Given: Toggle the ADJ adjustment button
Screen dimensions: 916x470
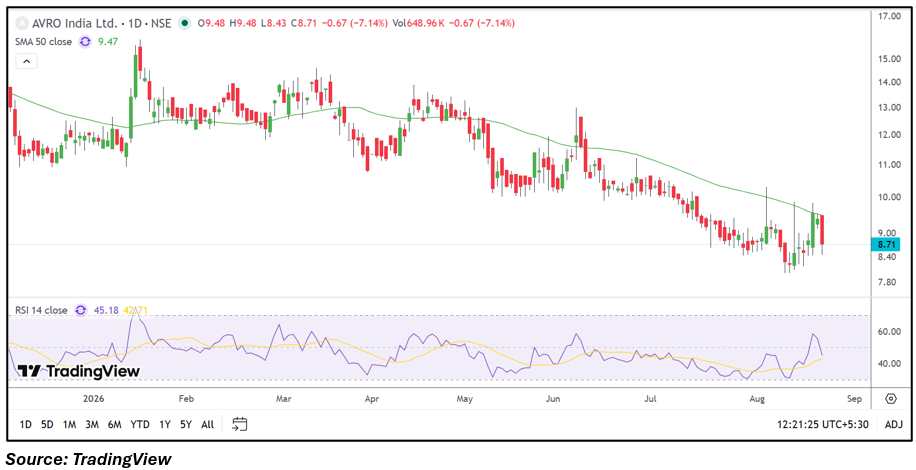Looking at the screenshot, I should click(894, 424).
